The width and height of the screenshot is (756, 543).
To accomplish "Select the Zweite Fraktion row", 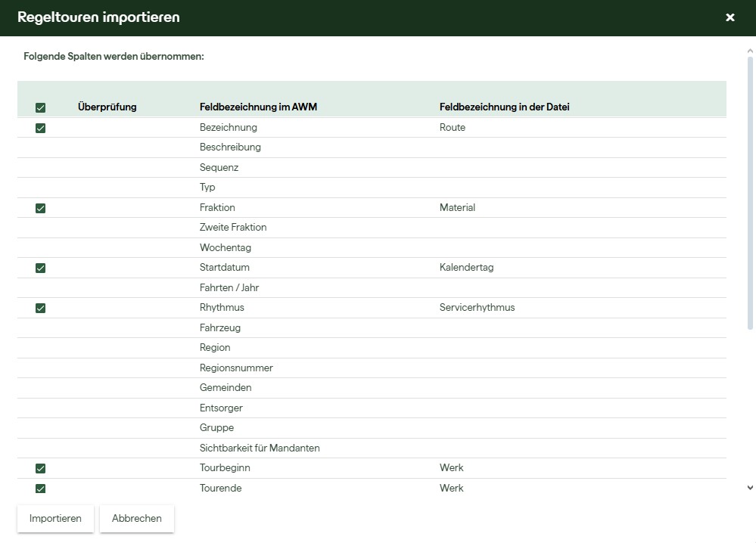I will pos(233,228).
